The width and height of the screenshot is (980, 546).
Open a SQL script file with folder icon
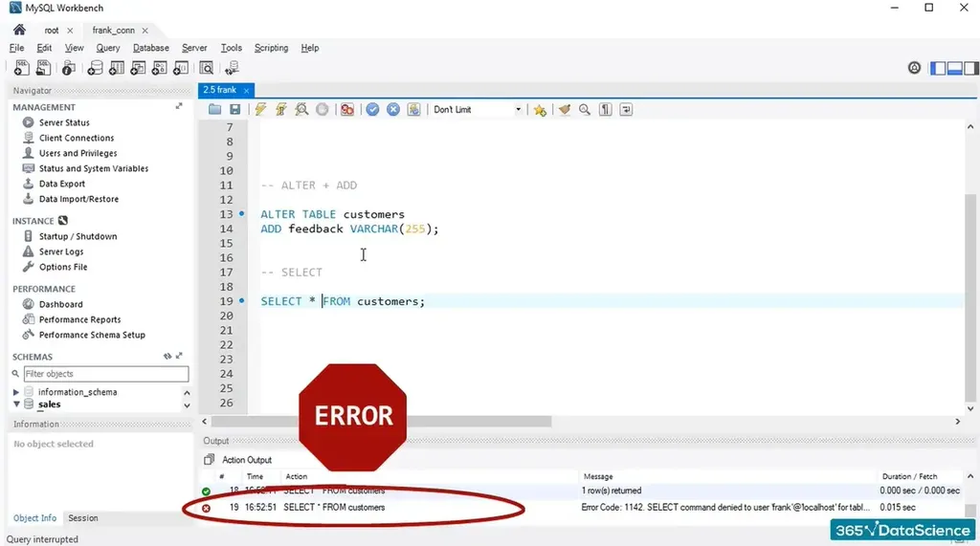[215, 110]
